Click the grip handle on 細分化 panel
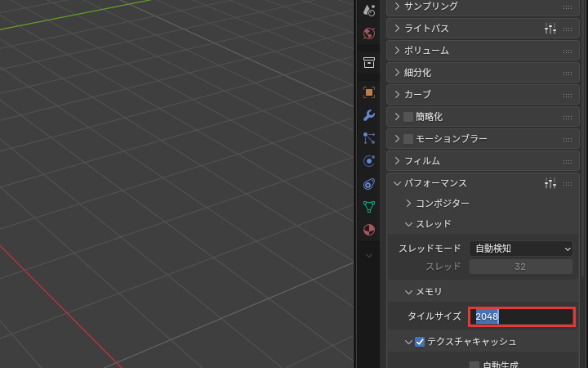Viewport: 588px width, 368px height. point(568,74)
